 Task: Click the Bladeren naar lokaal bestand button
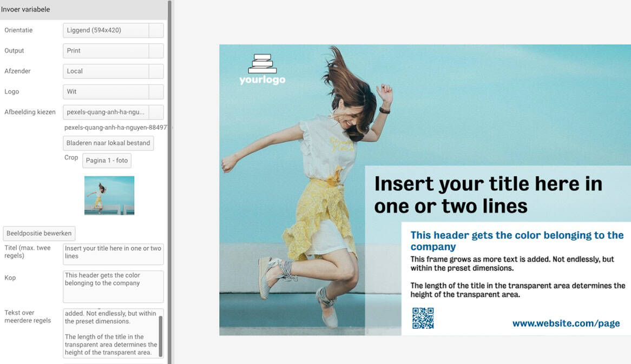(x=108, y=143)
